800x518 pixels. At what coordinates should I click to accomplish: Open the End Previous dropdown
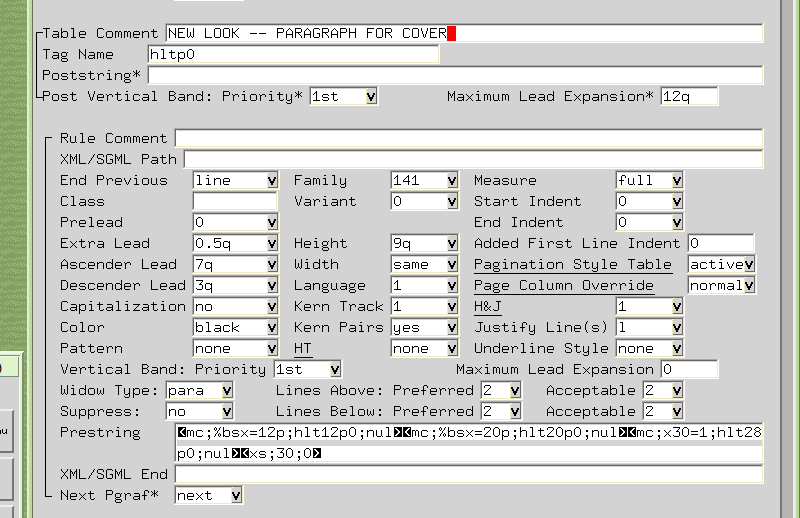235,180
